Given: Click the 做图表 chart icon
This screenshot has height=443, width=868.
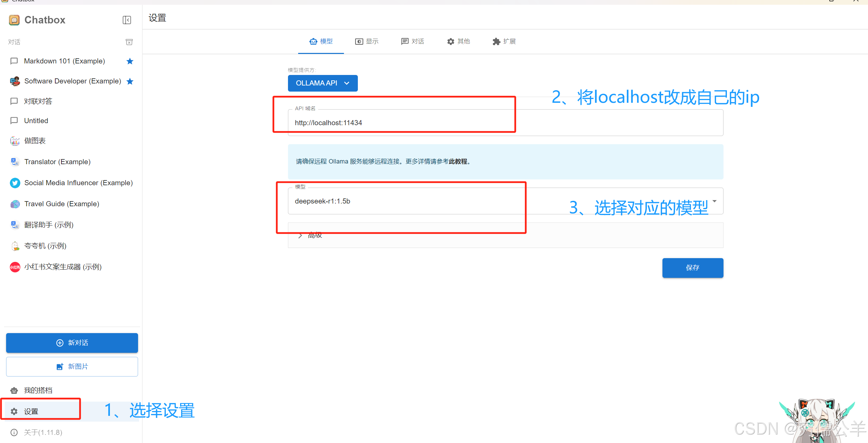Looking at the screenshot, I should click(x=15, y=141).
